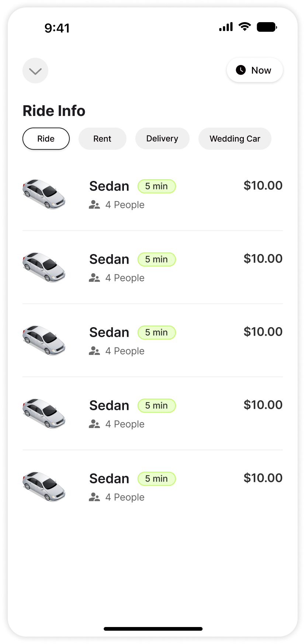Click the fifth Sedan's people icon
The width and height of the screenshot is (305, 644).
tap(94, 497)
